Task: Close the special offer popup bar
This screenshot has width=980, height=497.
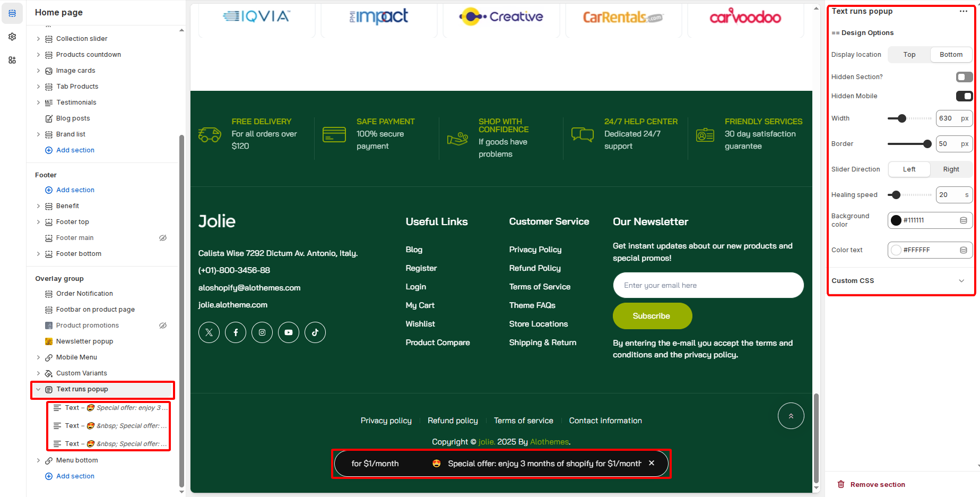Action: click(x=652, y=463)
